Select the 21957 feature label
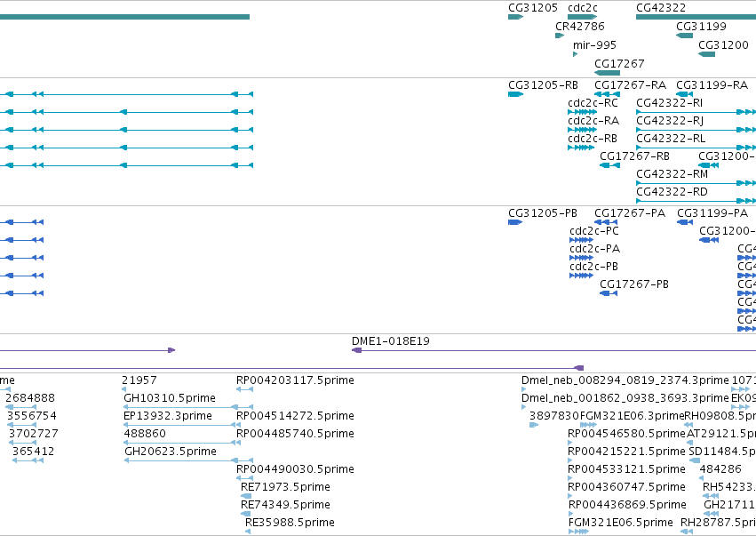Image resolution: width=756 pixels, height=536 pixels. (139, 380)
